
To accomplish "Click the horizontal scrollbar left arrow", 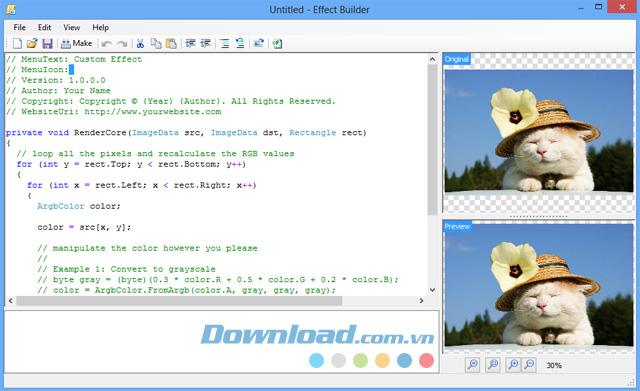I will pos(11,301).
